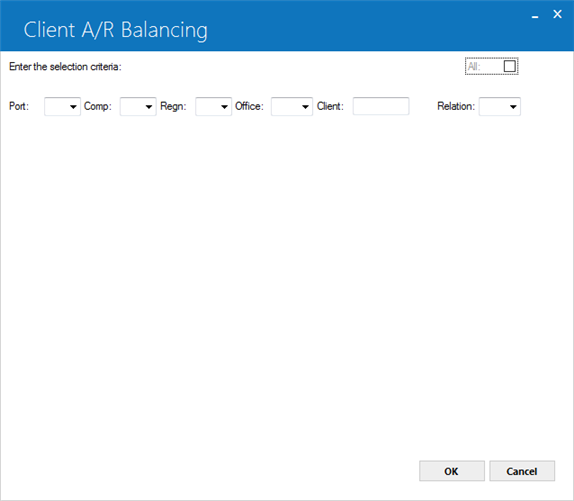The width and height of the screenshot is (574, 501).
Task: Click the 'Client A/R Balancing' title text
Action: [x=115, y=30]
